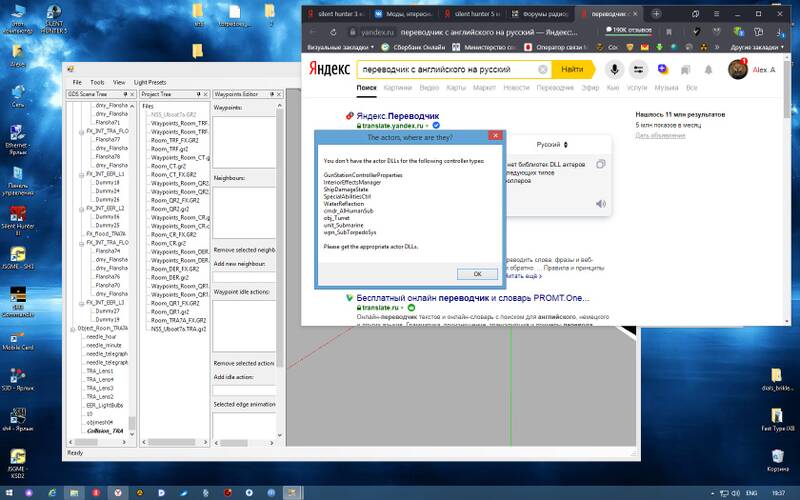Open a new browser tab
The image size is (800, 500).
coord(656,14)
